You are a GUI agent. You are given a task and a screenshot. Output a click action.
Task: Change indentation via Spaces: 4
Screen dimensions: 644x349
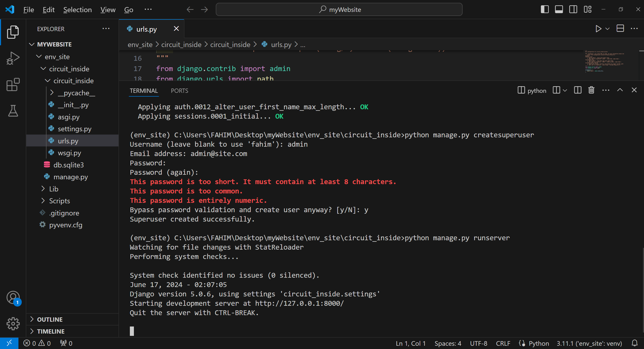[448, 343]
